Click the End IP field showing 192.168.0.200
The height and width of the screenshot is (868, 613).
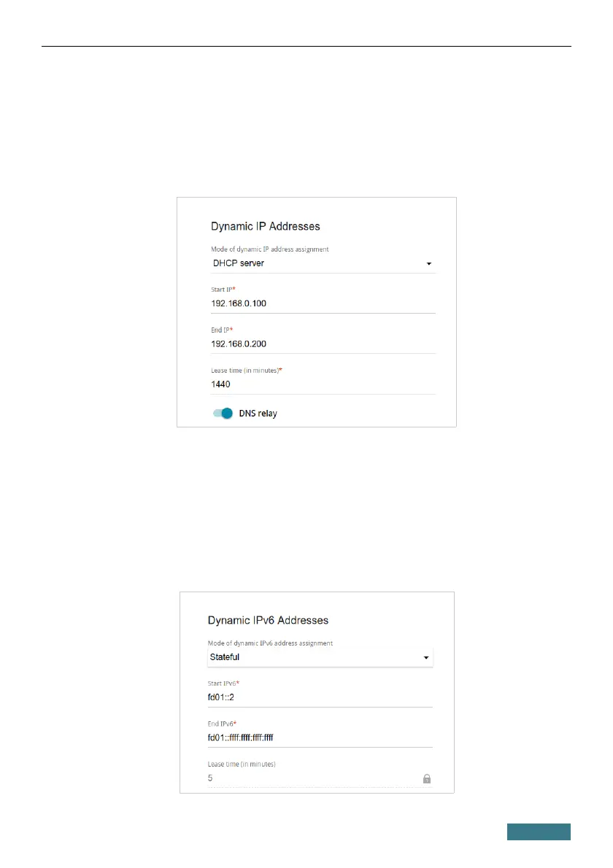click(321, 344)
